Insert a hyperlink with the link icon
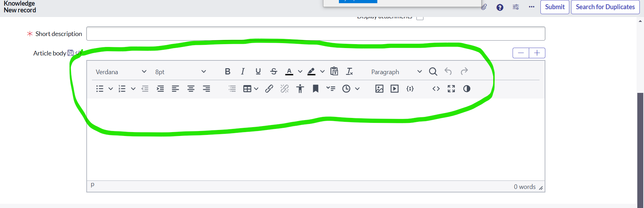This screenshot has height=208, width=644. [269, 89]
